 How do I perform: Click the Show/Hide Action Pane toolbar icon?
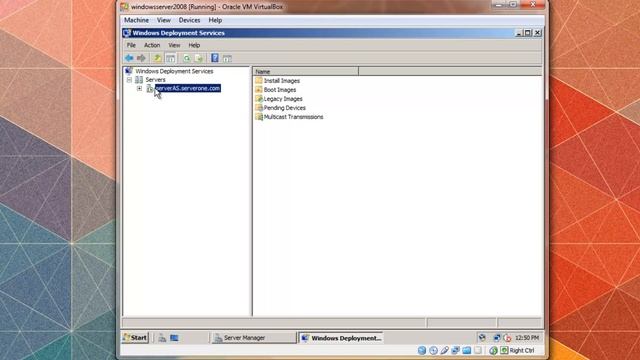[x=227, y=59]
